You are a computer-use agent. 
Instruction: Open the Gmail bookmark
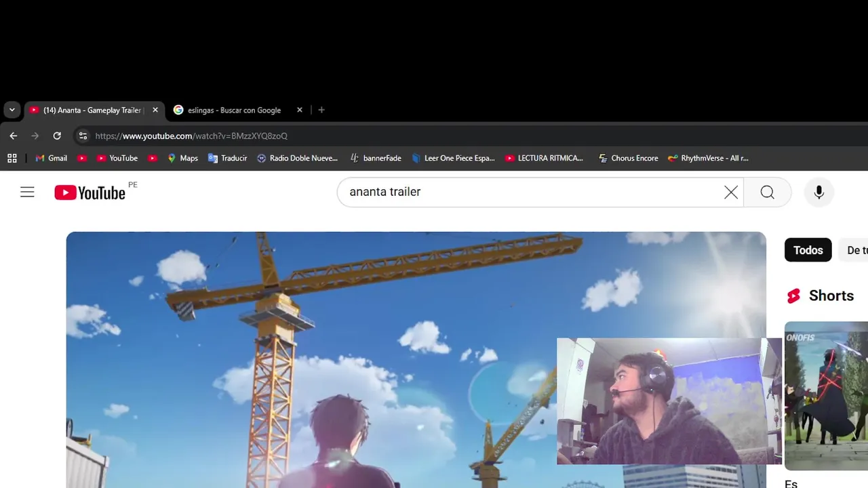(x=51, y=158)
